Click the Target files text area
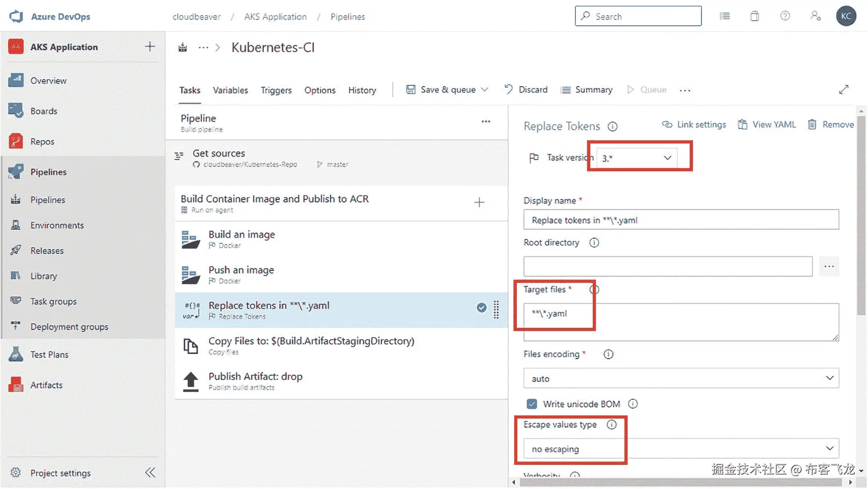This screenshot has height=489, width=868. click(x=681, y=322)
